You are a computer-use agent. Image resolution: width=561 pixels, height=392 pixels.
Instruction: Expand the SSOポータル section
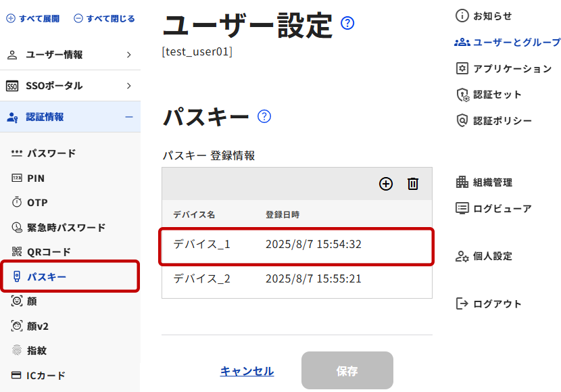[70, 86]
